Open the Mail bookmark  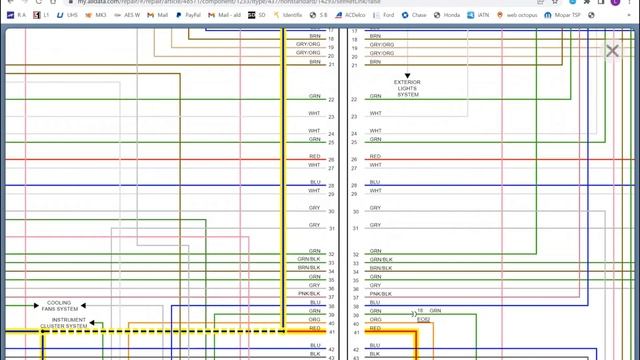point(158,15)
